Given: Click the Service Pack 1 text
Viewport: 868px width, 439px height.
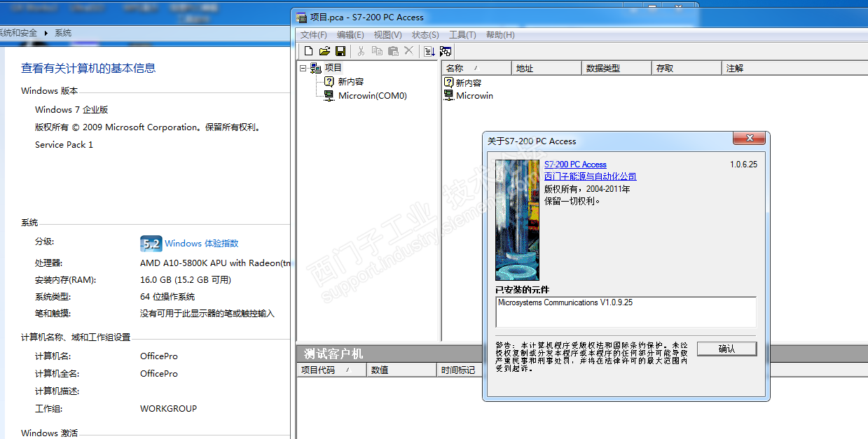Looking at the screenshot, I should pos(64,145).
